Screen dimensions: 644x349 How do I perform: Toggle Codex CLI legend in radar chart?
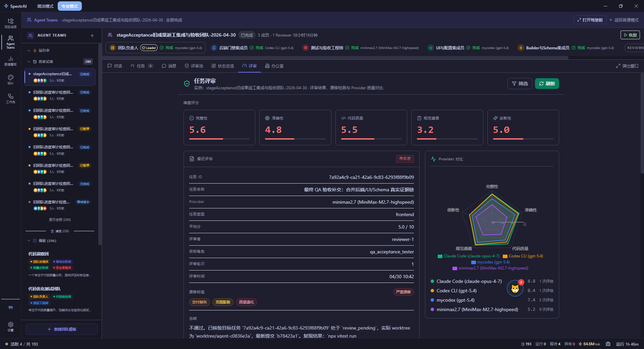coord(523,256)
